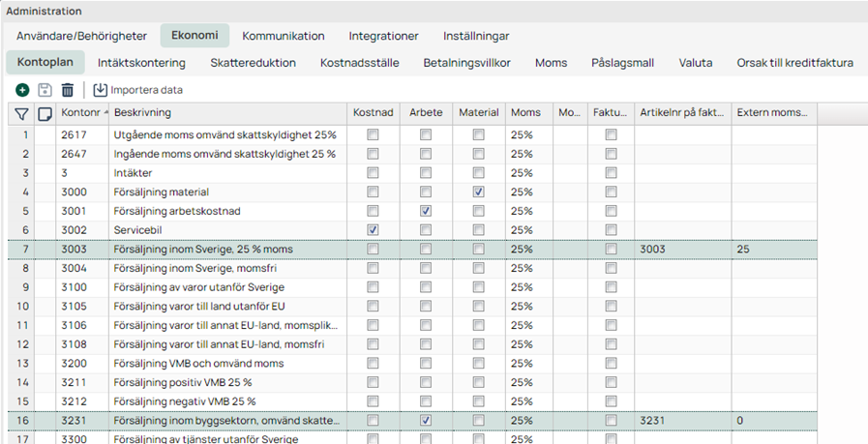Tick Faktu… checkbox on account 3003 row
Image resolution: width=868 pixels, height=444 pixels.
click(x=612, y=250)
